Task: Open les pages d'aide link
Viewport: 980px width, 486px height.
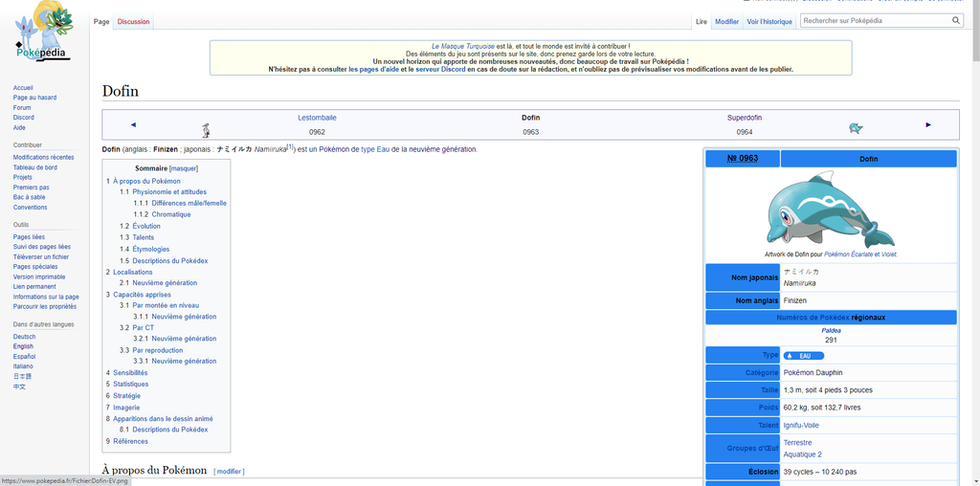Action: [374, 69]
